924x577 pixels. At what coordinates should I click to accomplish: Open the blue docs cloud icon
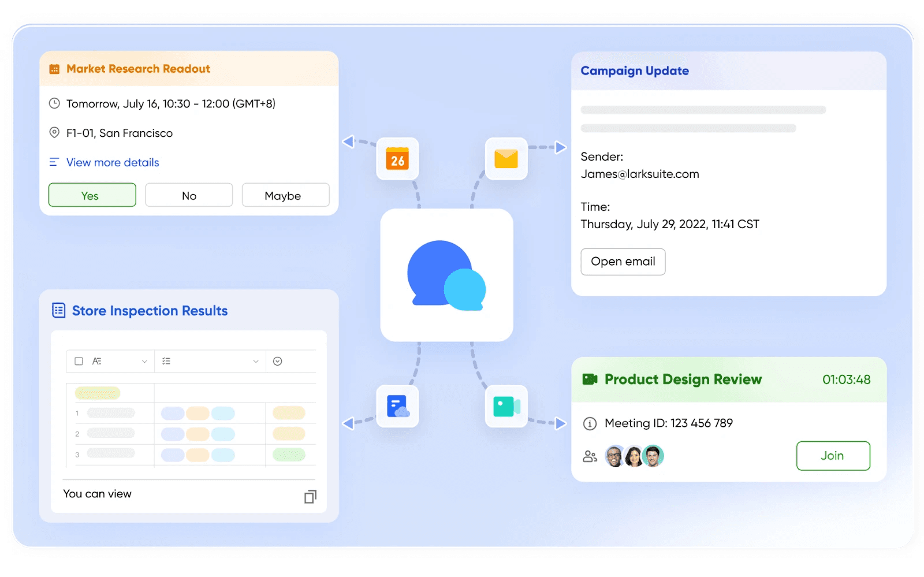point(397,406)
